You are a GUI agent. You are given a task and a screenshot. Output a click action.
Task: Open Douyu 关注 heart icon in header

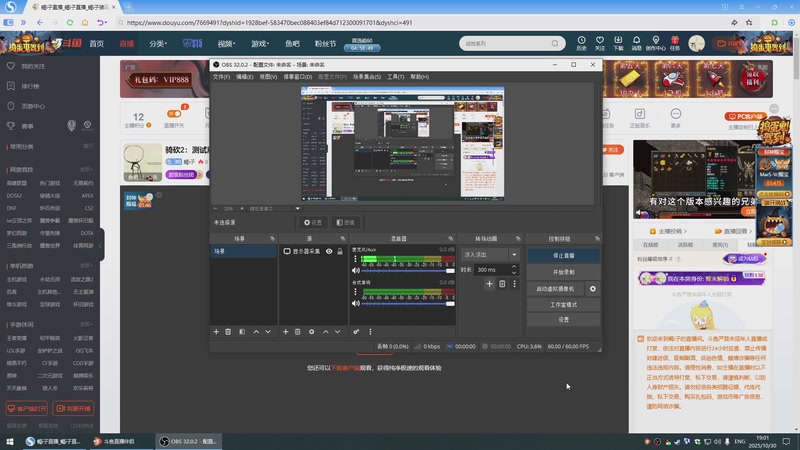point(599,43)
